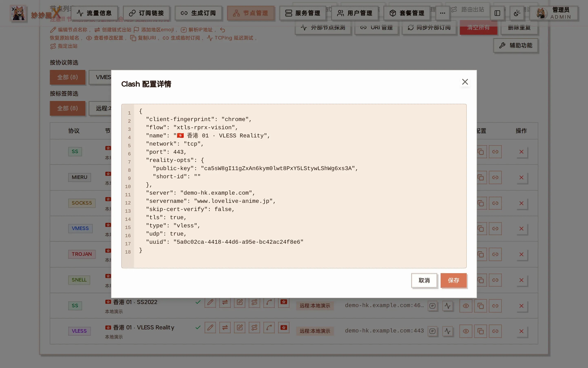Click the TCPing pulse icon in VLESS Reality row
Viewport: 588px width, 368px height.
tap(447, 331)
